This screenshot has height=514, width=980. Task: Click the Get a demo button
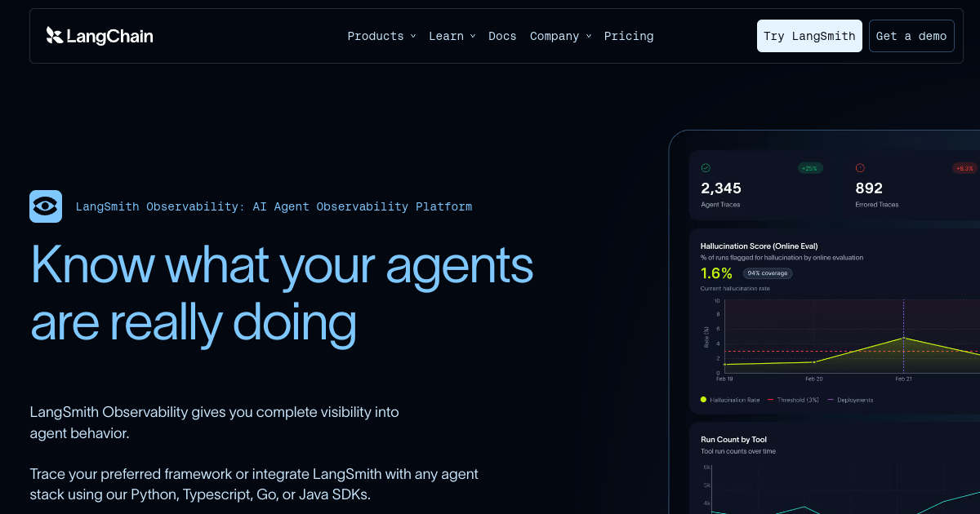(x=911, y=36)
